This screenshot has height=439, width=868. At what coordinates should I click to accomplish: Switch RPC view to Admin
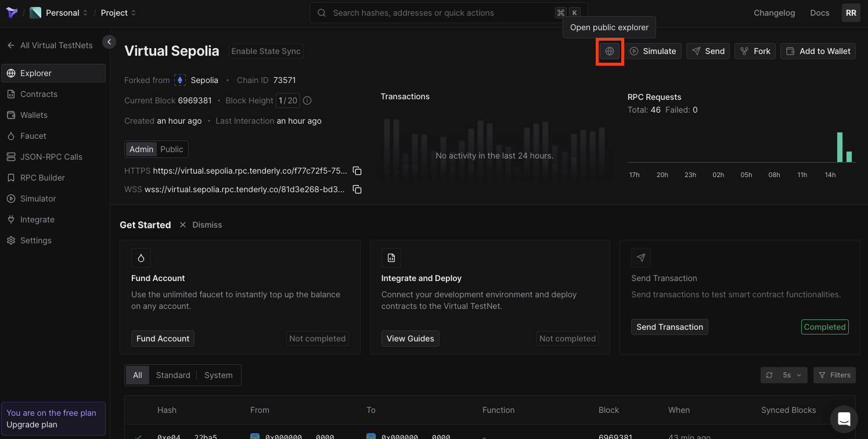pyautogui.click(x=141, y=149)
